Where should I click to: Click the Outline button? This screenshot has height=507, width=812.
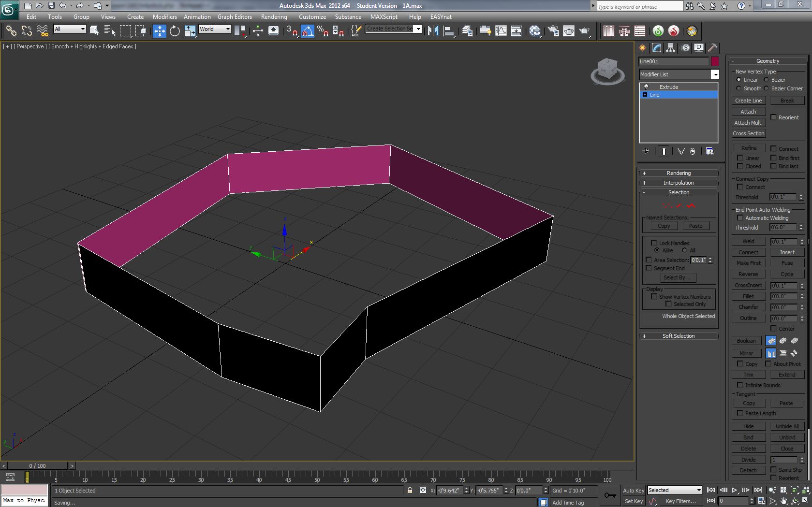coord(748,318)
